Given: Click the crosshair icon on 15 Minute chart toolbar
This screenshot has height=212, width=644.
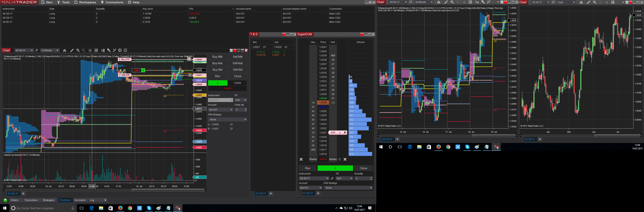Looking at the screenshot, I should 90,50.
